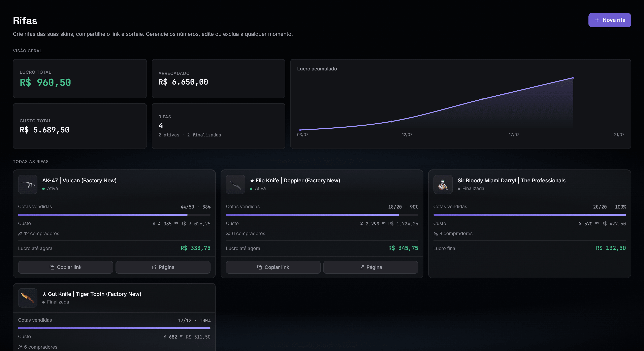Click the copy icon on Flip Knife card
This screenshot has width=644, height=351.
[259, 267]
